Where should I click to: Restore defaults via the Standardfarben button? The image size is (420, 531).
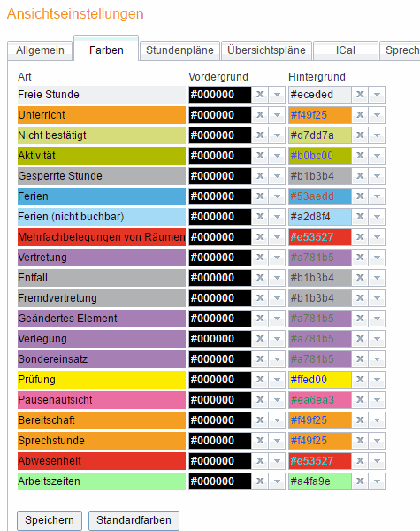tap(134, 520)
